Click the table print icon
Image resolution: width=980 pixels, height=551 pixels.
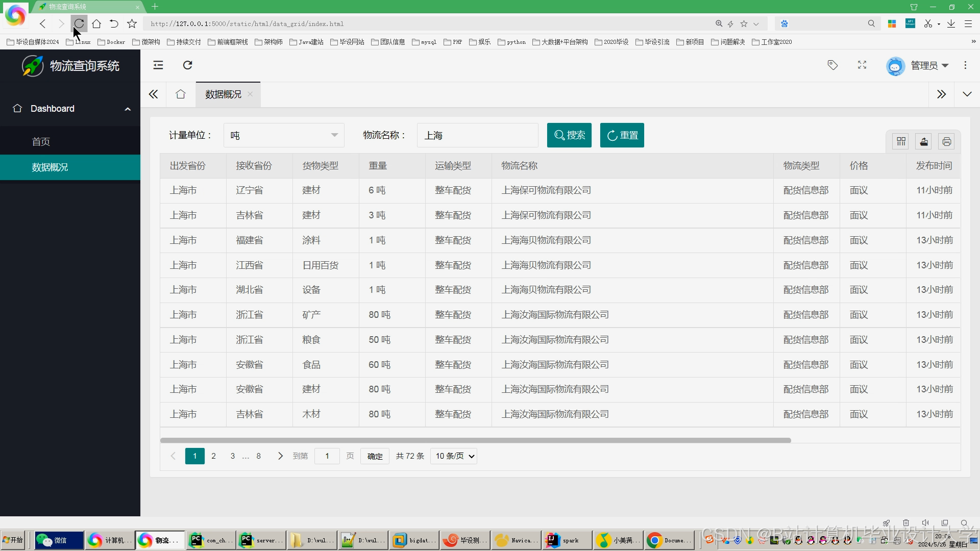(x=947, y=141)
